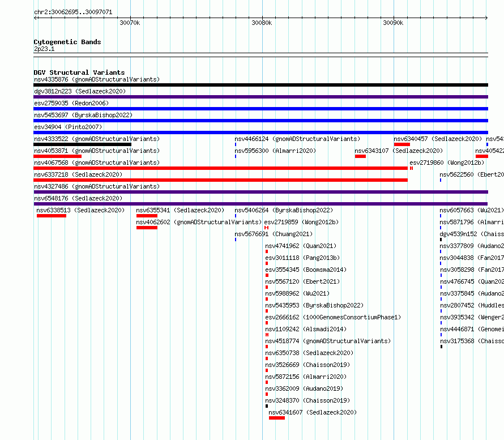Open the nsv2807452 Huddleston label
Viewport: 504px width, 440px height.
(x=472, y=305)
